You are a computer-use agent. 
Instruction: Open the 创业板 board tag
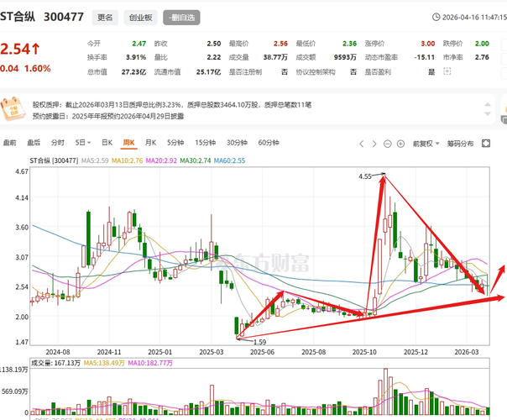141,18
